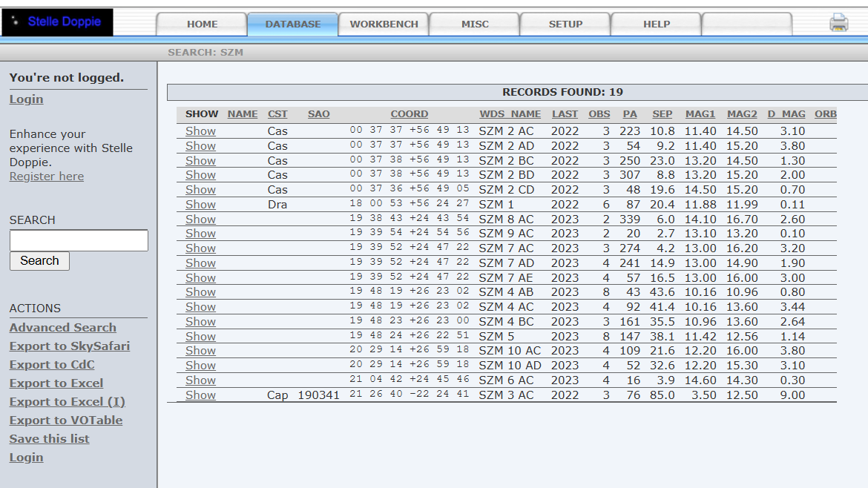Screen dimensions: 868x488
Task: Show the SZM 4 AB record
Action: (x=200, y=292)
